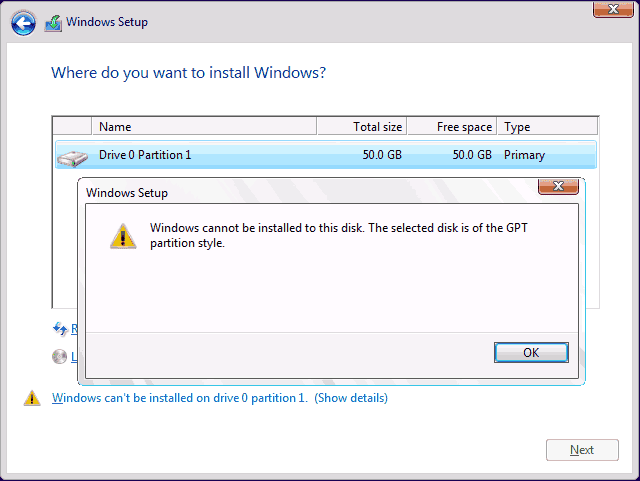Viewport: 640px width, 481px height.
Task: Click the warning icon beside the can't-install message
Action: [32, 398]
